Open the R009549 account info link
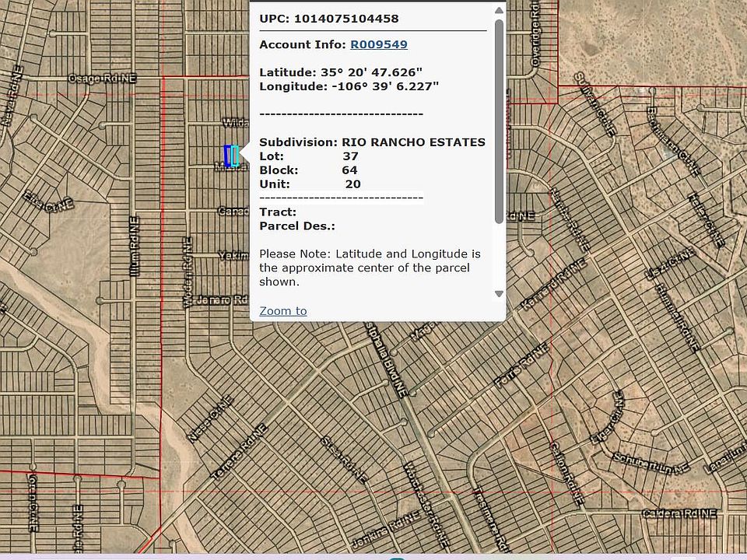The image size is (747, 560). pyautogui.click(x=378, y=45)
